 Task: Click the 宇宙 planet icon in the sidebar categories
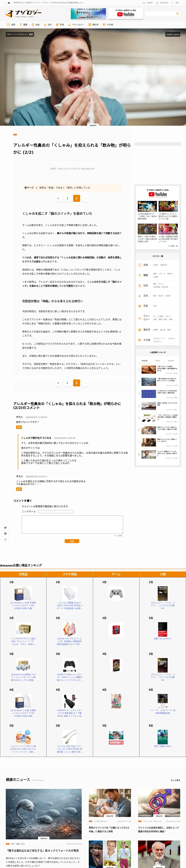tap(140, 306)
